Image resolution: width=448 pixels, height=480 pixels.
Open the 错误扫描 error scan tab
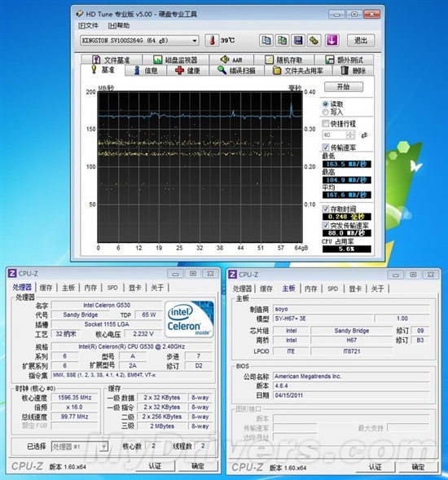click(x=236, y=71)
